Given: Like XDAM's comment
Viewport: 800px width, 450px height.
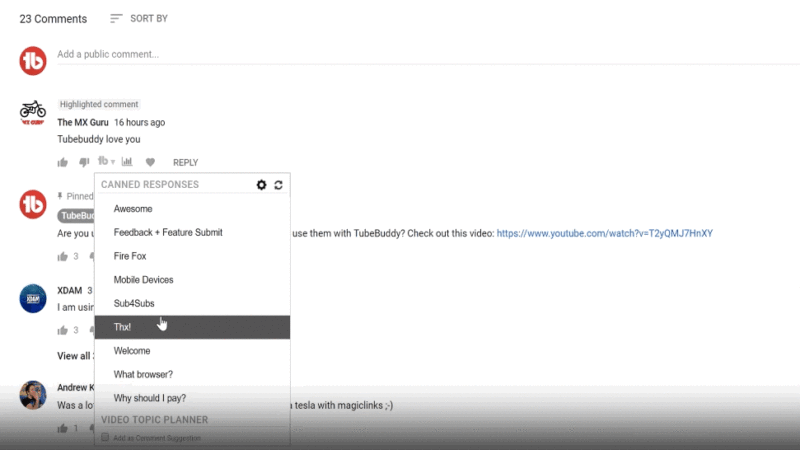Looking at the screenshot, I should tap(62, 330).
